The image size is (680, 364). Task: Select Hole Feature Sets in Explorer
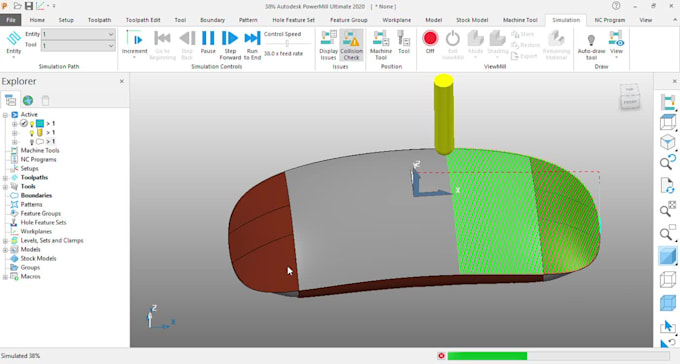tap(43, 222)
